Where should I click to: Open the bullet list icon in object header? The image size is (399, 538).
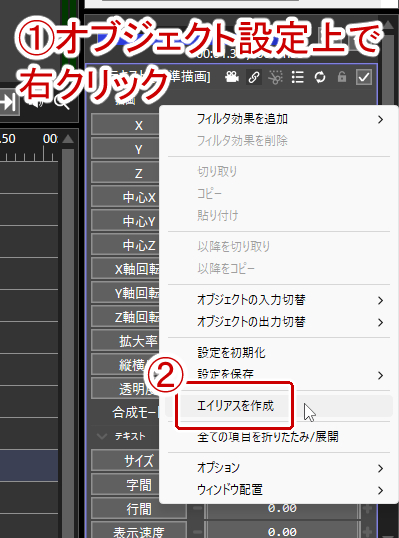297,77
